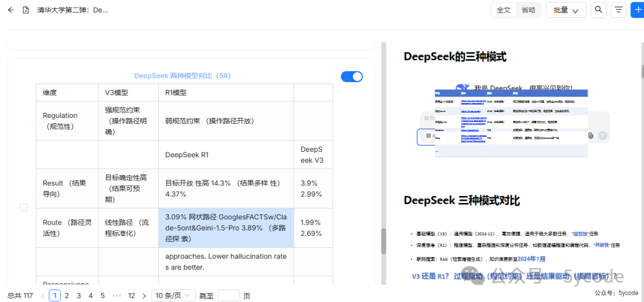Click the left panel vertical scrollbar thumb

point(383,241)
